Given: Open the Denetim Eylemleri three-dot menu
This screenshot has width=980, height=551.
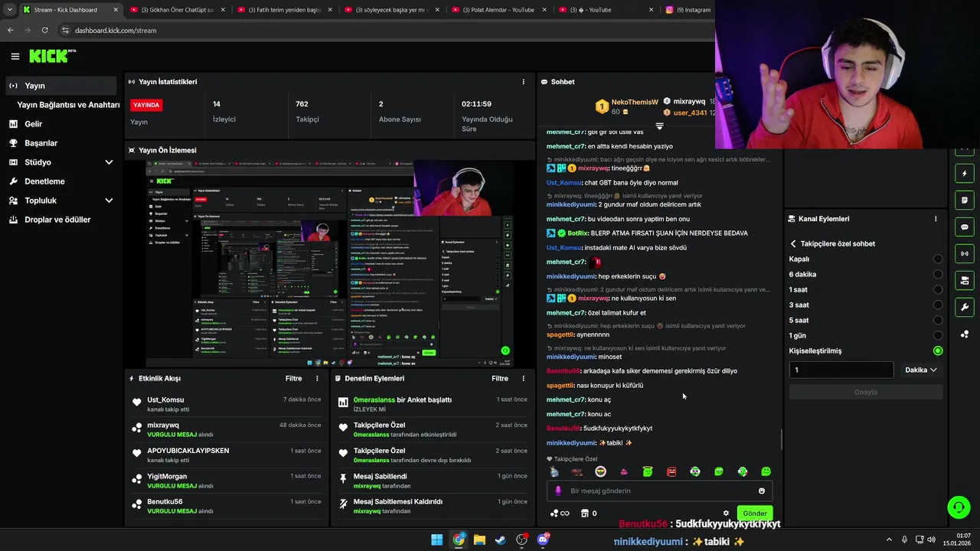Looking at the screenshot, I should [x=524, y=378].
